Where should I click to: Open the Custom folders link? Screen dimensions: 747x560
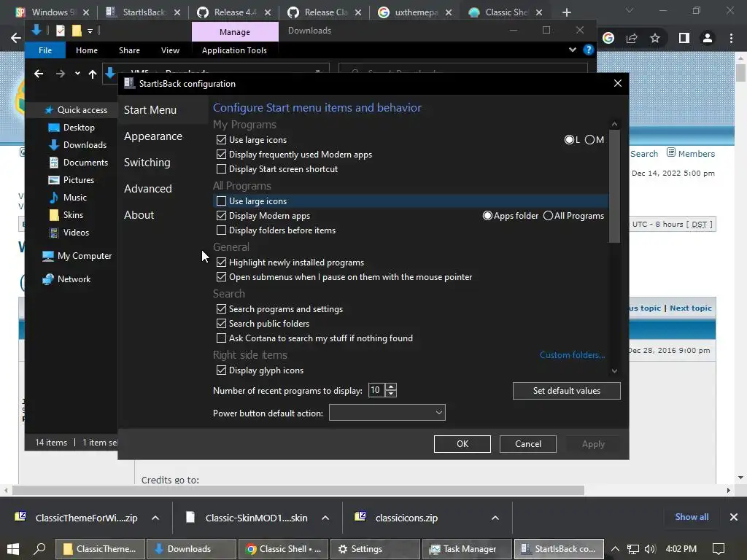[x=572, y=355]
